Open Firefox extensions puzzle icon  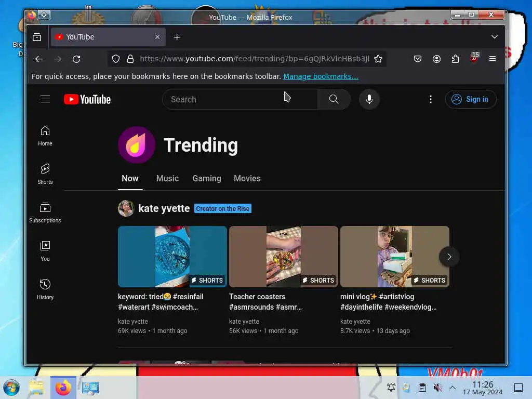(455, 59)
